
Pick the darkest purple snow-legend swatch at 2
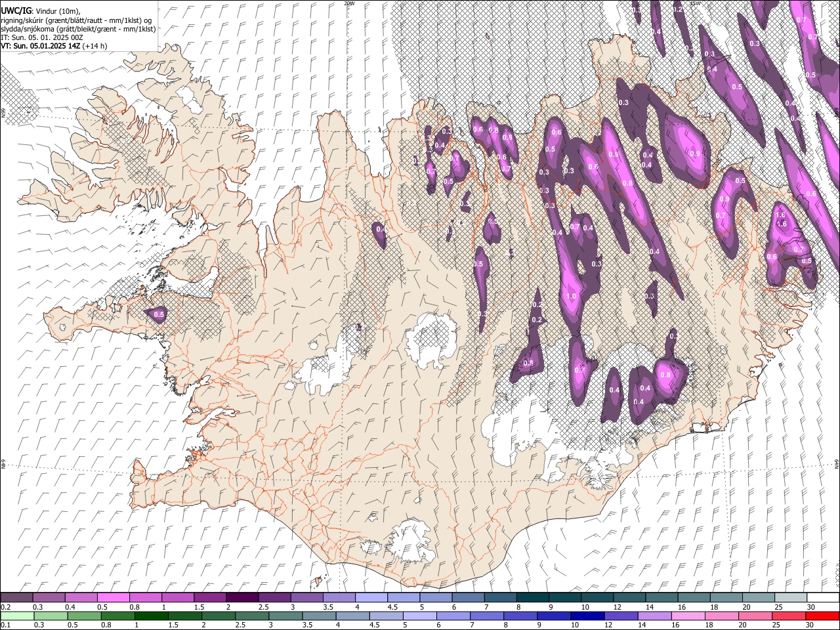click(241, 597)
